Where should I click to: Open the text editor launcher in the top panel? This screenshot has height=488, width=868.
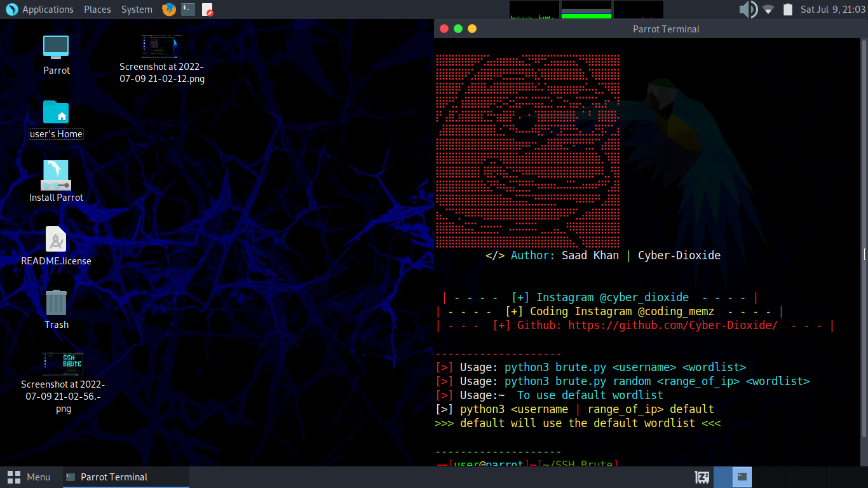point(207,10)
